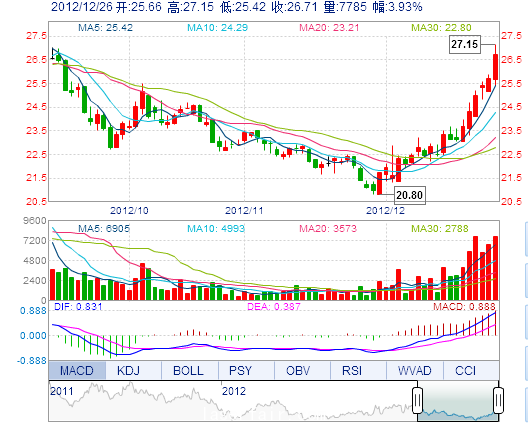528x424 pixels.
Task: Click the 2012 marker in overview timeline
Action: pyautogui.click(x=234, y=391)
